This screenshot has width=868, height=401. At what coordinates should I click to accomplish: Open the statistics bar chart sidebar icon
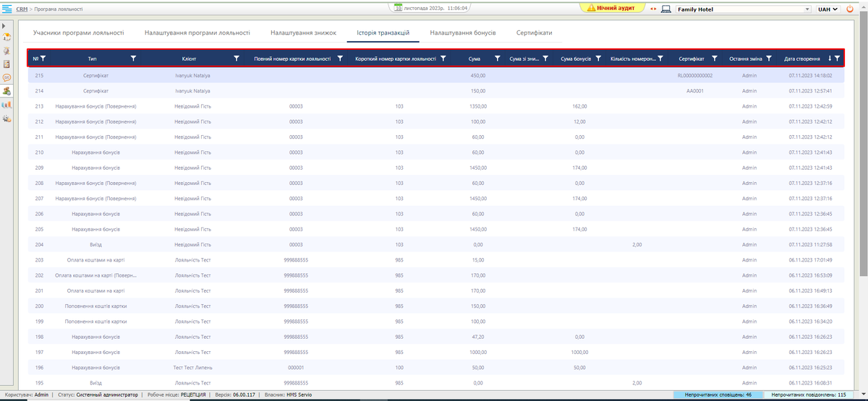tap(7, 105)
